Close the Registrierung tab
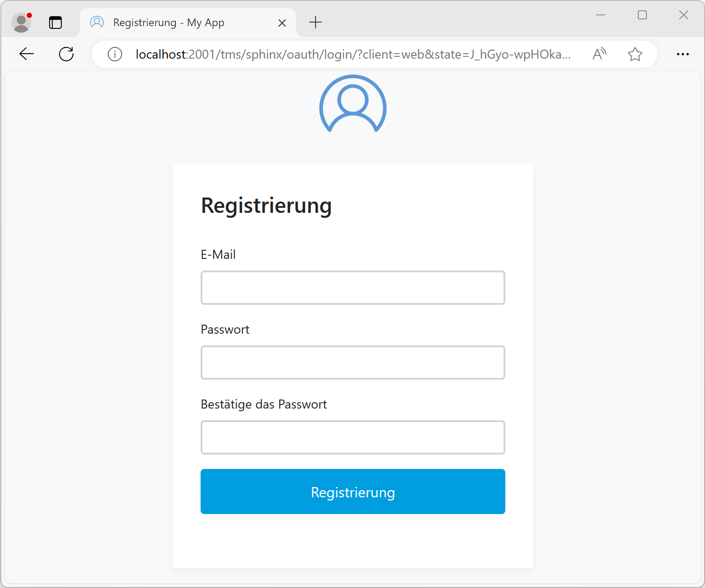 click(x=282, y=23)
